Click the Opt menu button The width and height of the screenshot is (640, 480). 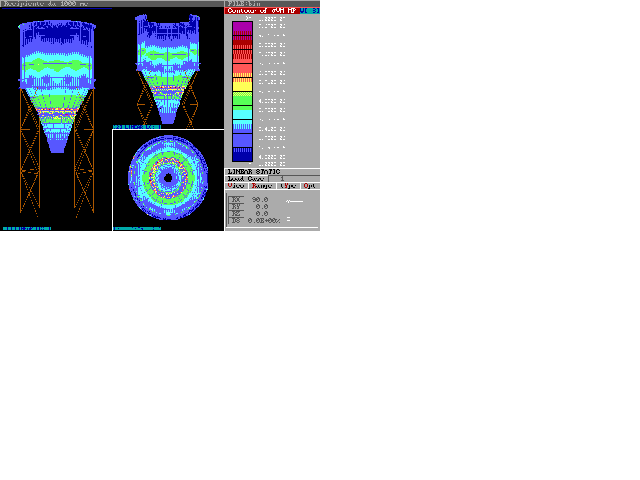(309, 186)
